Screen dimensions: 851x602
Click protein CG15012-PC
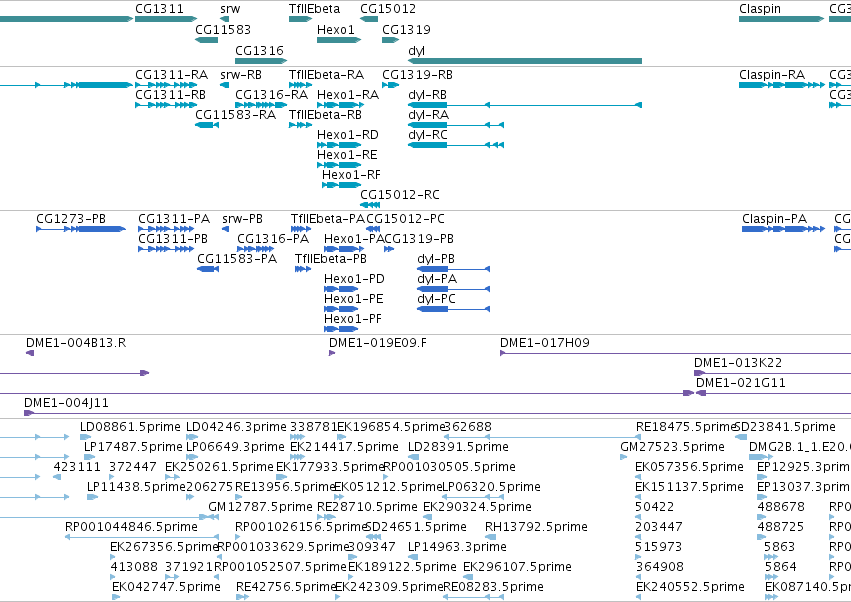pyautogui.click(x=405, y=219)
